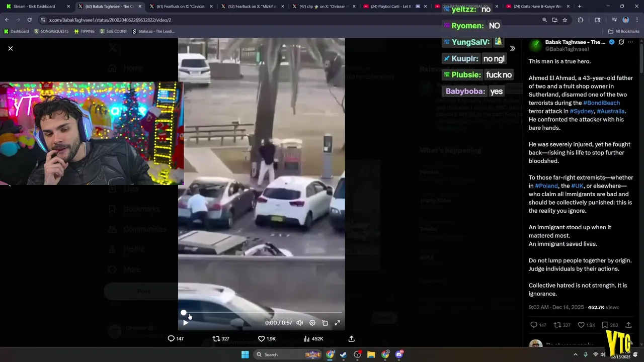The width and height of the screenshot is (644, 362).
Task: Show hidden system tray icons
Action: [576, 354]
